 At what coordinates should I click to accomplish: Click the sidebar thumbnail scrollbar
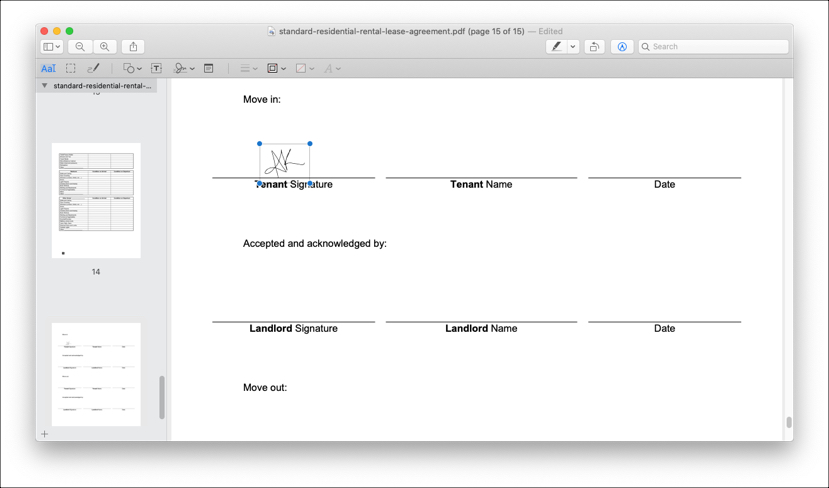point(162,397)
